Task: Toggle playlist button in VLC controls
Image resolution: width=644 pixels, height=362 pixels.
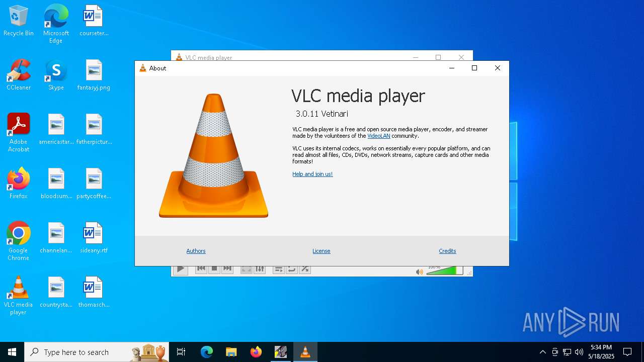Action: click(279, 269)
